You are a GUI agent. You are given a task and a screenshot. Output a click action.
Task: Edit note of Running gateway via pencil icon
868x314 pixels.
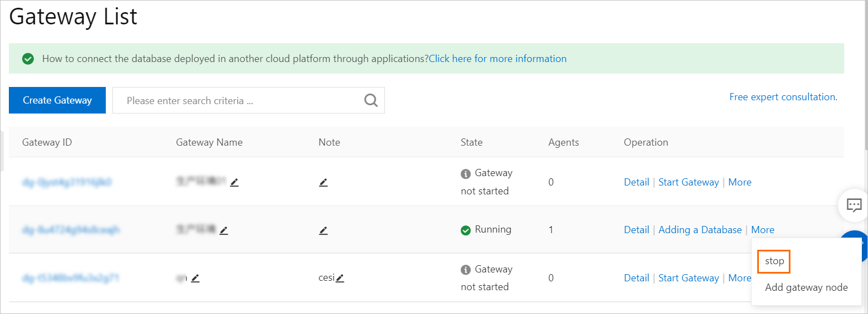(323, 230)
